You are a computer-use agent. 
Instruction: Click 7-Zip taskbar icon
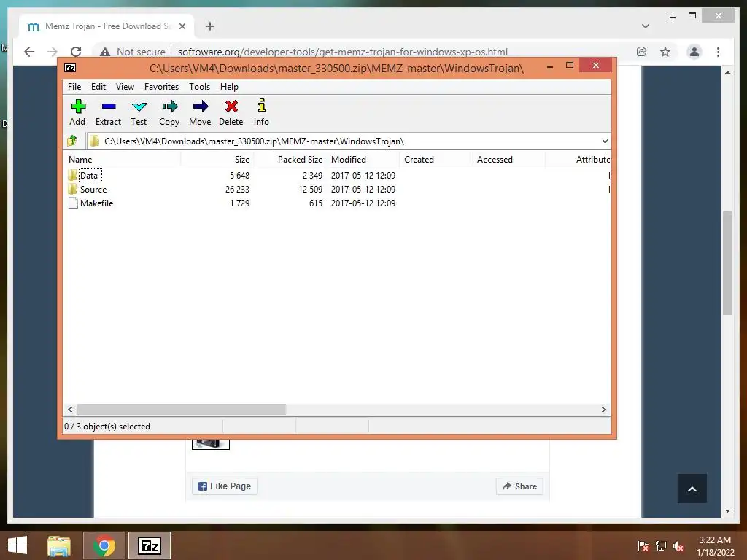150,545
